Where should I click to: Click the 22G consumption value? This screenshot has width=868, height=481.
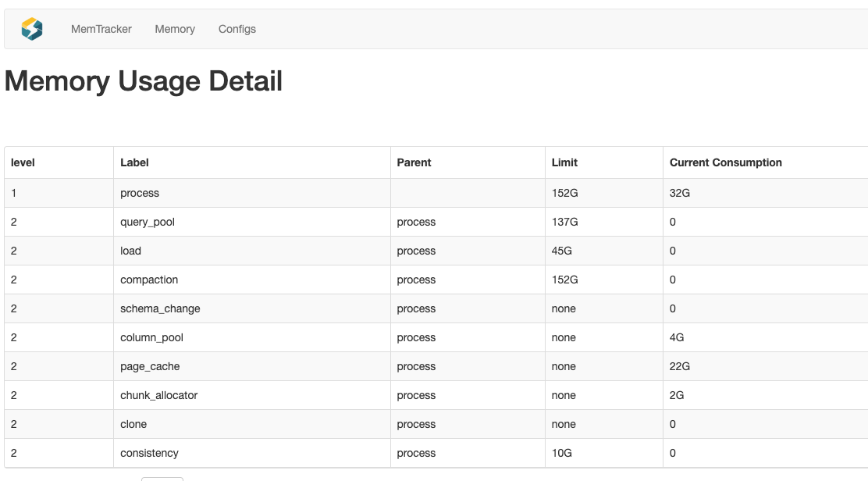coord(680,366)
